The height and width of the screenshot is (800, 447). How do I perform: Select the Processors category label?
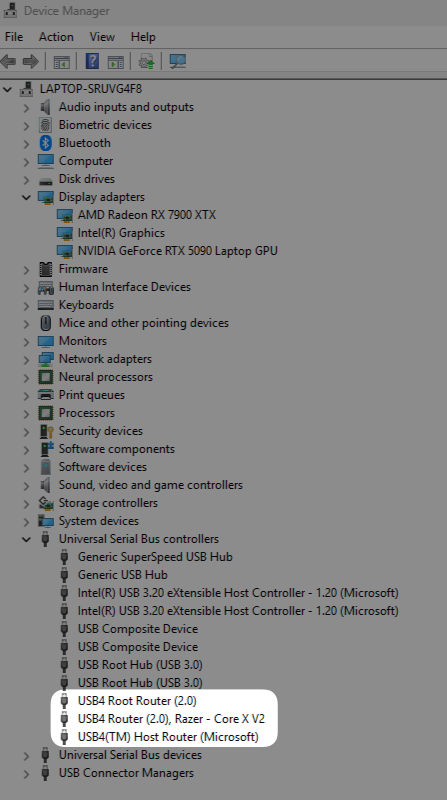(87, 413)
